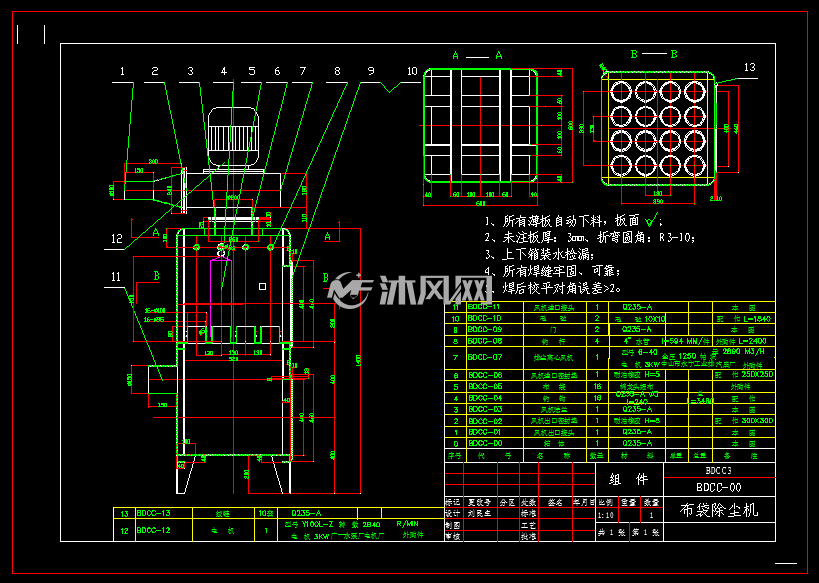Select the remark L=2400 in row 8
This screenshot has width=819, height=583.
(x=754, y=341)
